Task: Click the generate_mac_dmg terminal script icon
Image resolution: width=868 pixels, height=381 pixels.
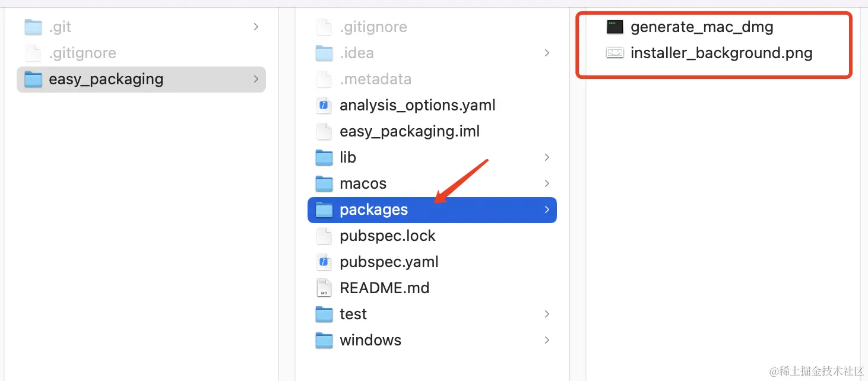Action: [x=615, y=27]
